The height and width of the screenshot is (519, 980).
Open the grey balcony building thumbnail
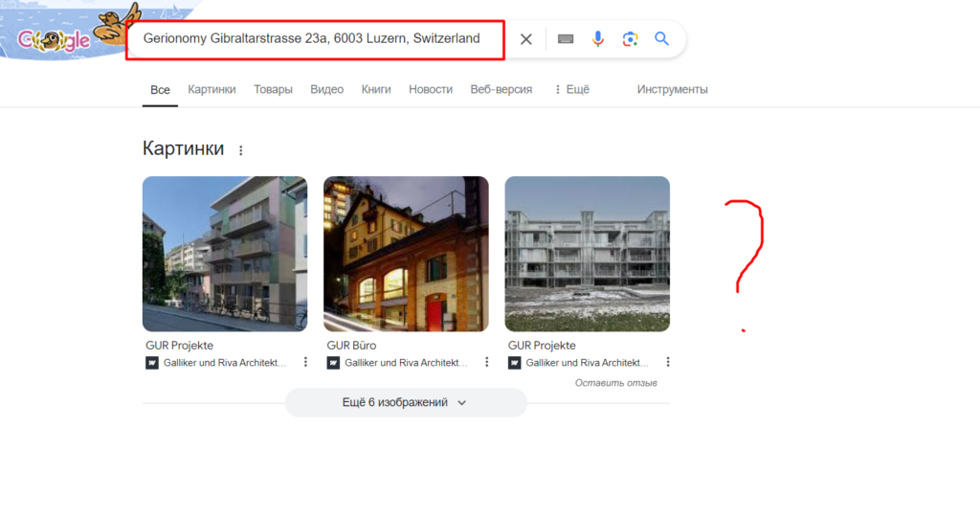(588, 254)
